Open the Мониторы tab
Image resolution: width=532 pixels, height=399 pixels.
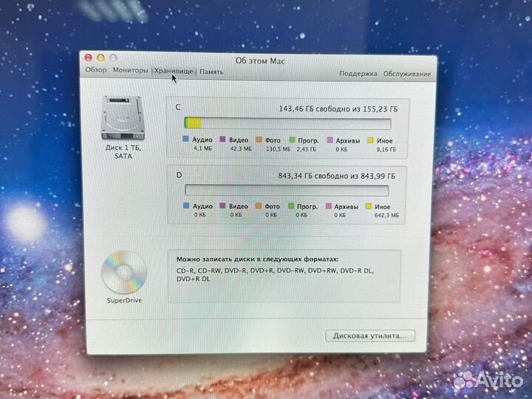(130, 71)
